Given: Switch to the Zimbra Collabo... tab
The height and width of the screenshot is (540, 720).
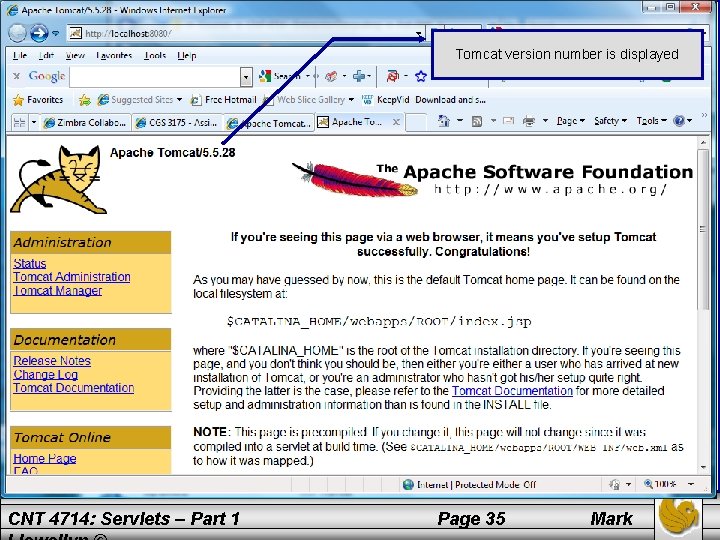Looking at the screenshot, I should [85, 123].
